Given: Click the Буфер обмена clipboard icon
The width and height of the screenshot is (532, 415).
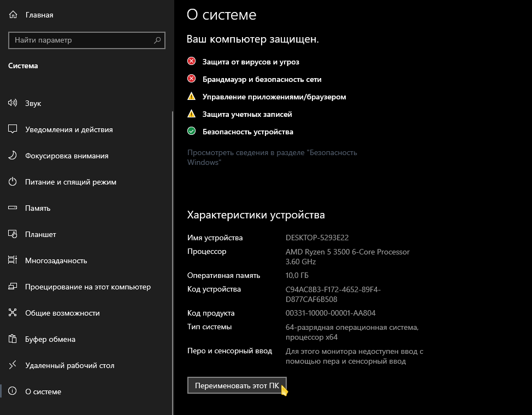Looking at the screenshot, I should pos(13,339).
